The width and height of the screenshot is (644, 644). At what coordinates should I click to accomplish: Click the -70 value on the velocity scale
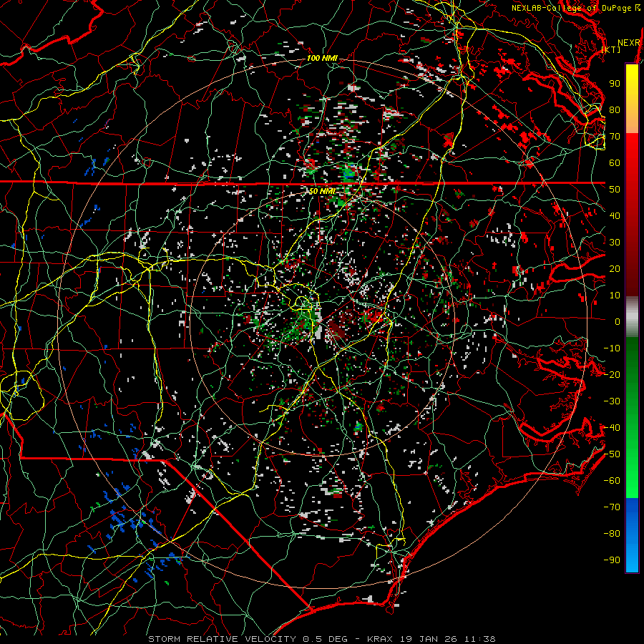click(x=612, y=507)
